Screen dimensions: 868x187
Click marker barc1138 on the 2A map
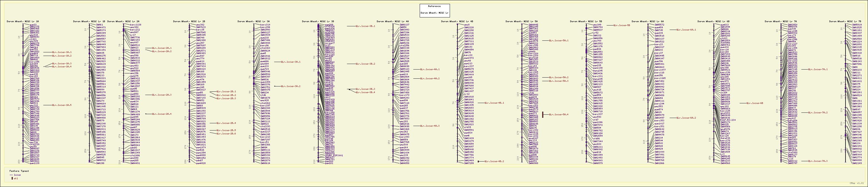click(x=136, y=25)
